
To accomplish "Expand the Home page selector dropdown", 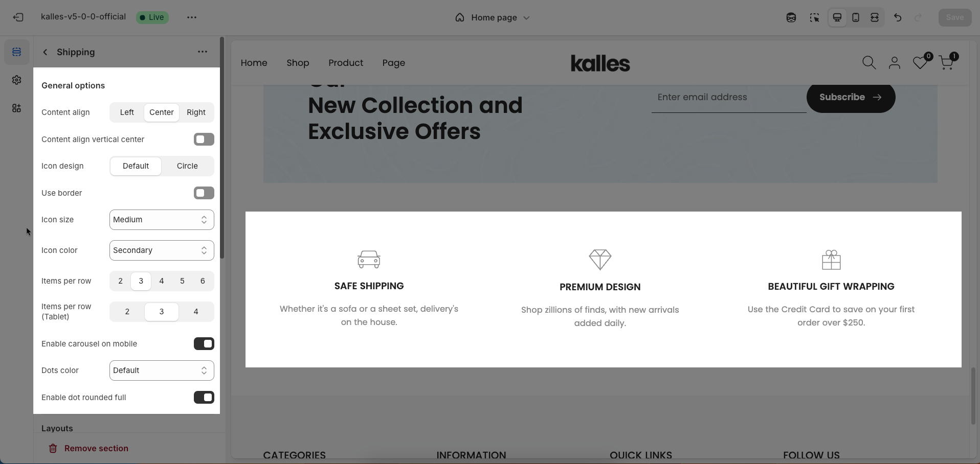I will click(x=492, y=17).
